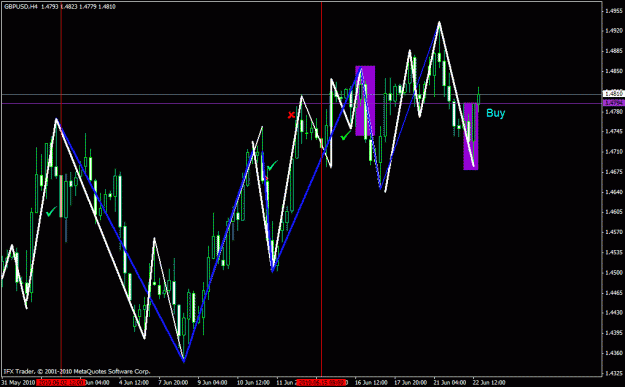
Task: Click the 1.4710 price axis label
Action: click(614, 152)
